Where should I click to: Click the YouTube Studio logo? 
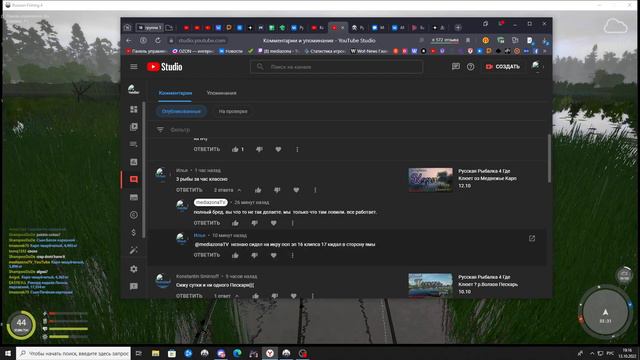[x=164, y=67]
